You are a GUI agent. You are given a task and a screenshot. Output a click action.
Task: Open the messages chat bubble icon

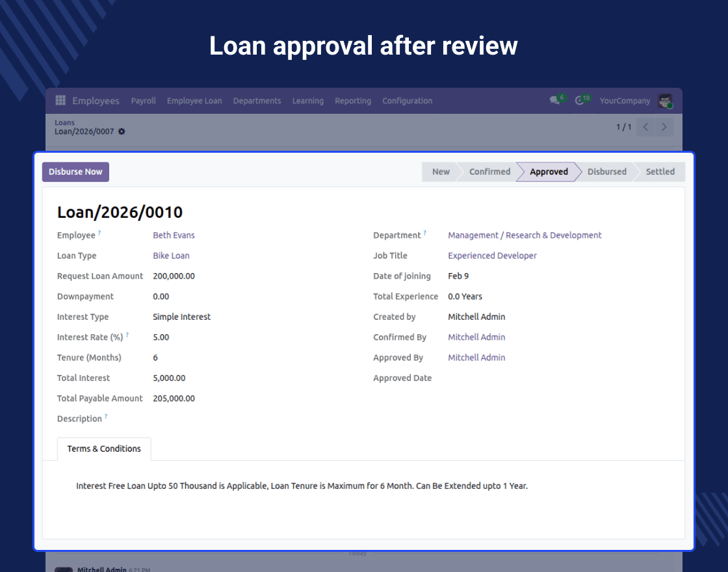[x=555, y=100]
